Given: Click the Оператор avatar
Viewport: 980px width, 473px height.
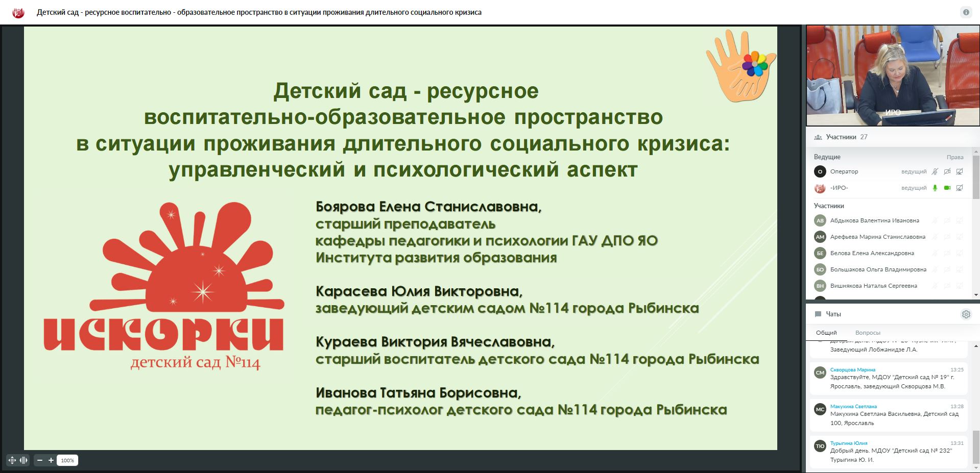Looking at the screenshot, I should tap(820, 172).
